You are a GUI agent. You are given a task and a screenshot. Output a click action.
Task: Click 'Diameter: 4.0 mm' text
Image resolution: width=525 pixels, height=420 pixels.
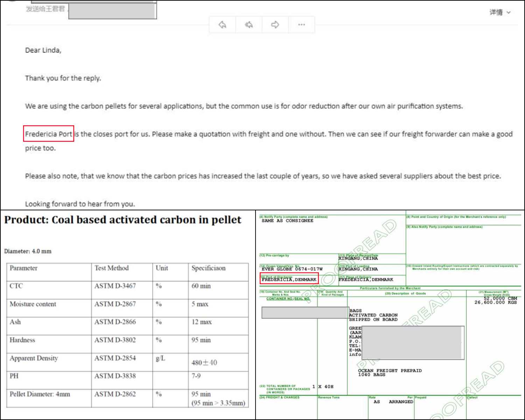coord(28,251)
